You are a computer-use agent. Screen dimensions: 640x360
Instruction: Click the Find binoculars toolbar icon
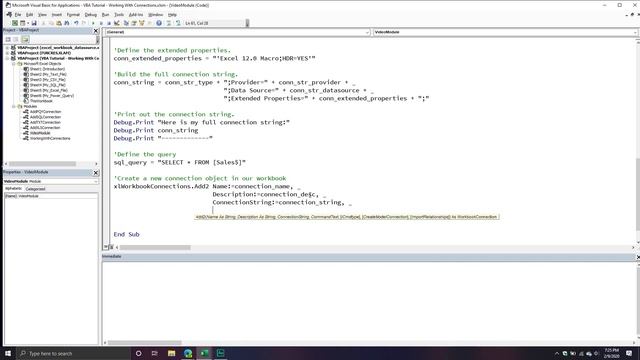coord(67,23)
